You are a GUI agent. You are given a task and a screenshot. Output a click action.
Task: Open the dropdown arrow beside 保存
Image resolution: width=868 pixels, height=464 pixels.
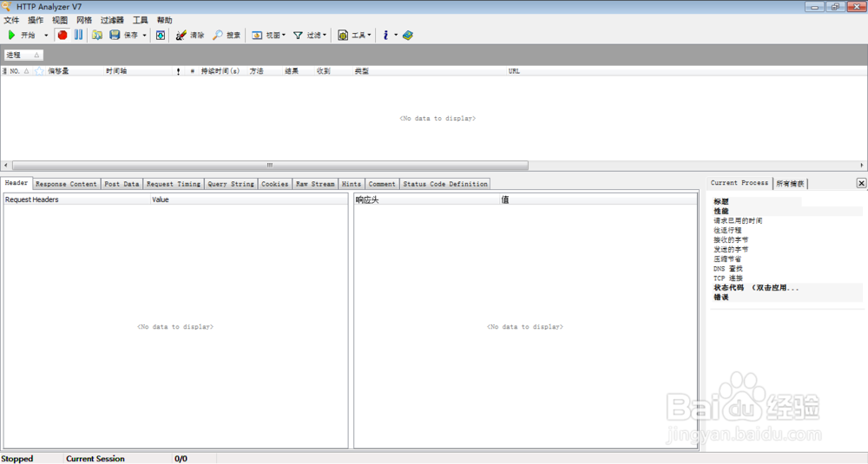point(144,36)
